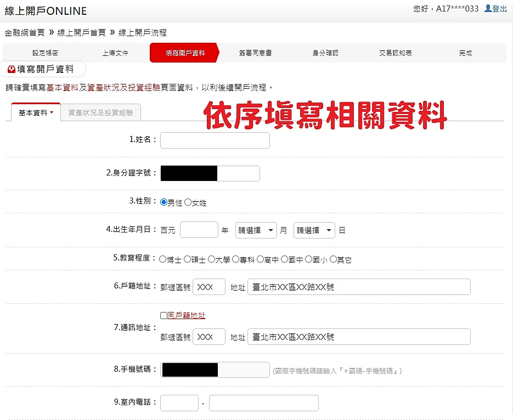The image size is (513, 420).
Task: Expand the 基本資料 tab dropdown arrow
Action: pyautogui.click(x=53, y=112)
